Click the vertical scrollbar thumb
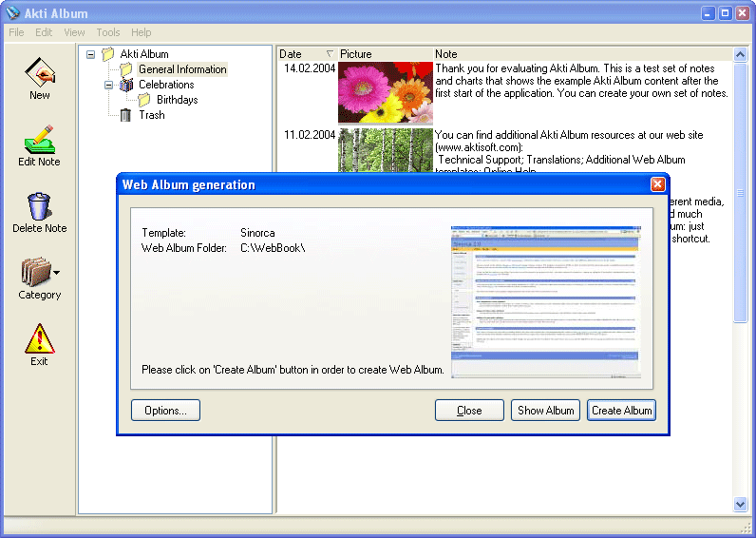This screenshot has height=538, width=756. (740, 193)
